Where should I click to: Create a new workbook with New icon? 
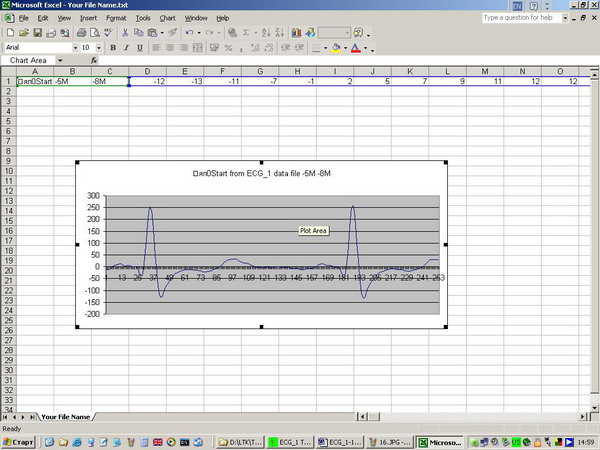[x=10, y=33]
